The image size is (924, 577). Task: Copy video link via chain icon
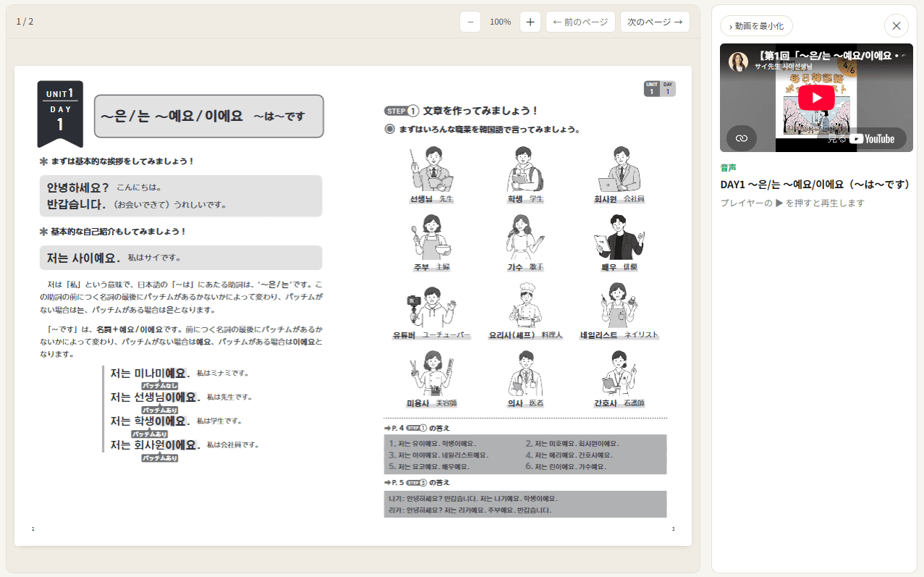(742, 138)
